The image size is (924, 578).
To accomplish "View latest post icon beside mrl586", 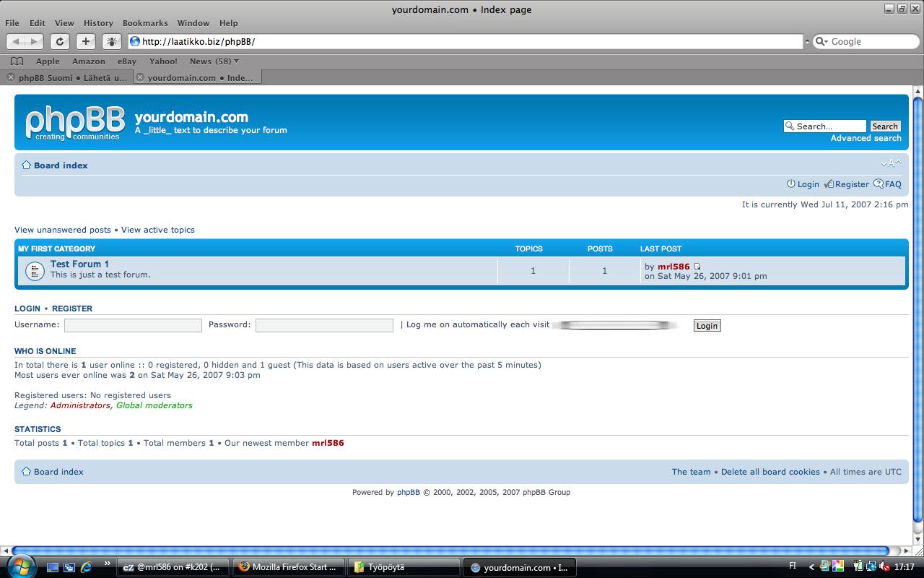I will 697,267.
